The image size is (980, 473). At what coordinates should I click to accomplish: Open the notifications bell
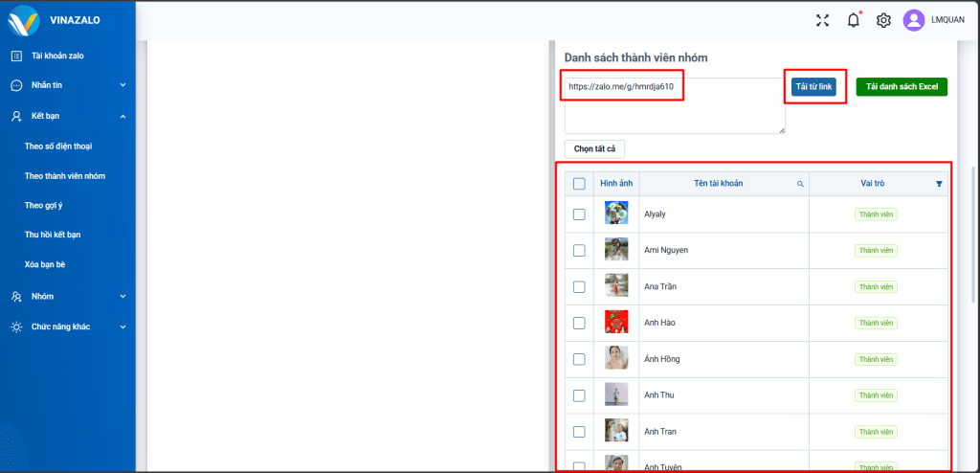coord(853,20)
